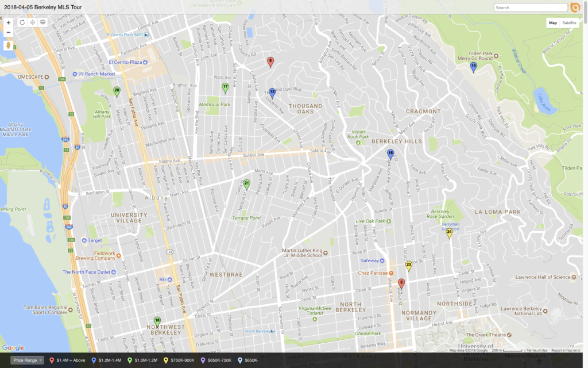Viewport: 588px width, 368px height.
Task: Click the locate/center target icon
Action: 33,22
